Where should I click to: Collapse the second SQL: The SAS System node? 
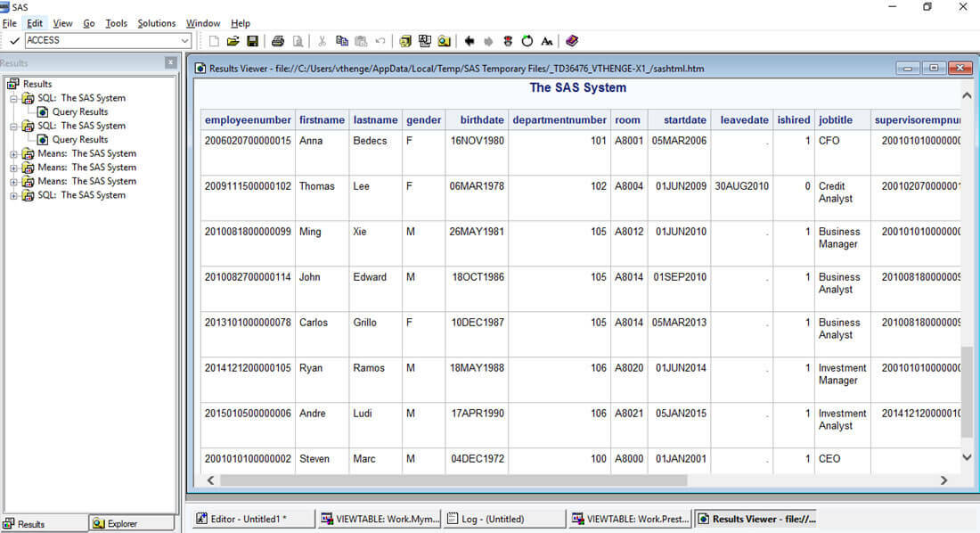click(x=13, y=126)
